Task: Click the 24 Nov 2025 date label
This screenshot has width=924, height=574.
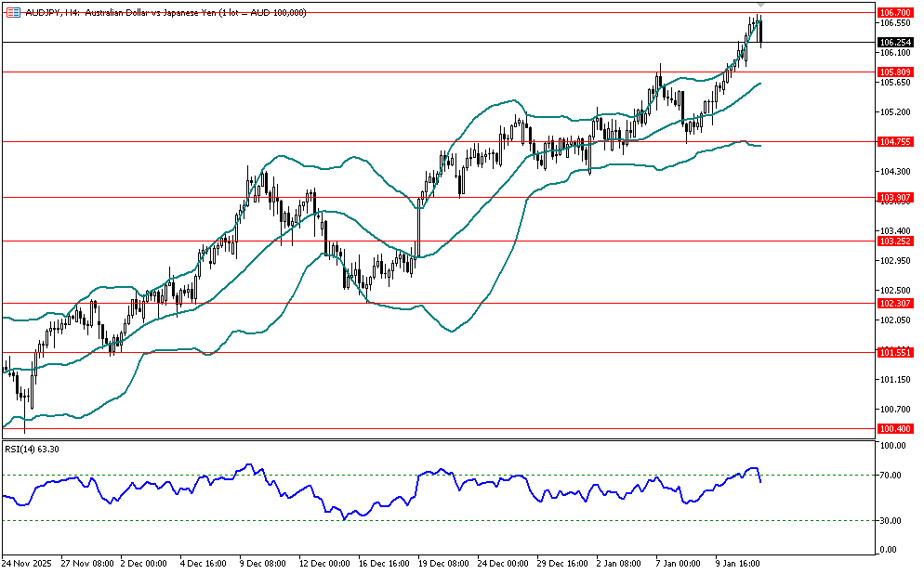Action: click(28, 563)
